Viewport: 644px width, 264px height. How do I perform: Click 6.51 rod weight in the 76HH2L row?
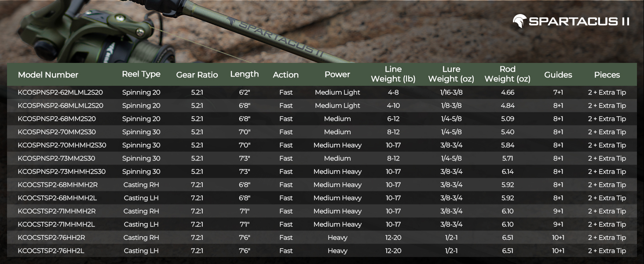point(508,251)
